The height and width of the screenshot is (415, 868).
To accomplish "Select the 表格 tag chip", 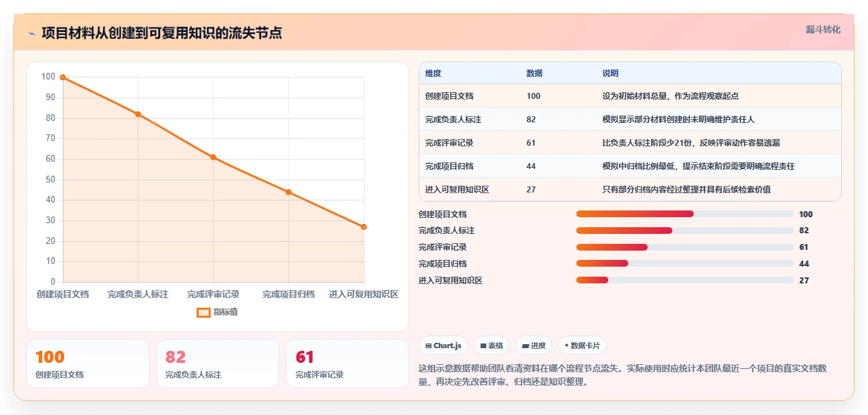I will pyautogui.click(x=491, y=345).
